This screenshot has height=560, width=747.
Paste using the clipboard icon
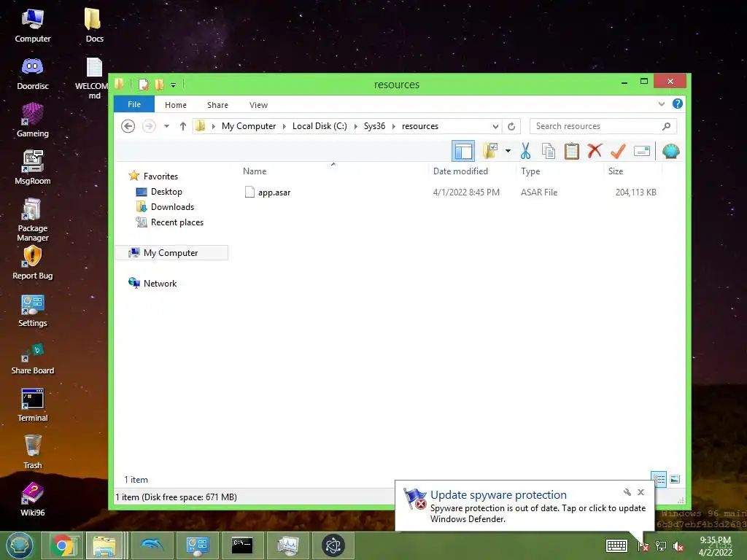click(x=571, y=151)
